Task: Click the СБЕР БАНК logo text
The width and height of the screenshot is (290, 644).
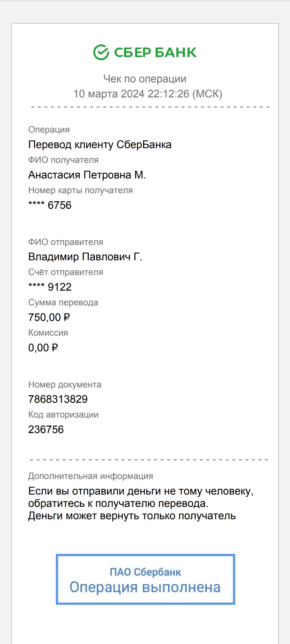Action: [x=155, y=52]
